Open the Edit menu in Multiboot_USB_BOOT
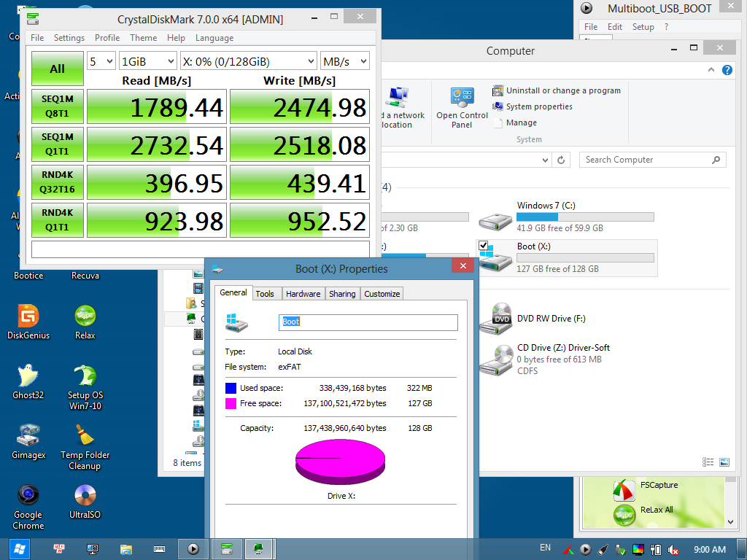The image size is (747, 560). click(x=614, y=27)
